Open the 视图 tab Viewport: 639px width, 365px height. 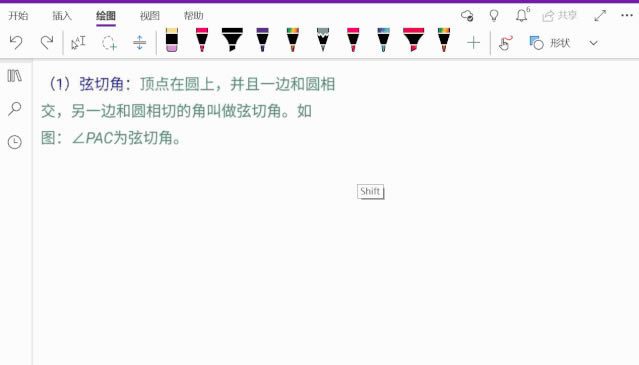tap(150, 15)
